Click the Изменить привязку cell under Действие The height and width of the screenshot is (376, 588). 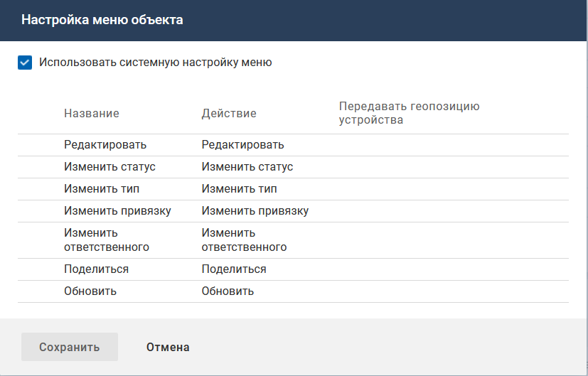point(255,211)
